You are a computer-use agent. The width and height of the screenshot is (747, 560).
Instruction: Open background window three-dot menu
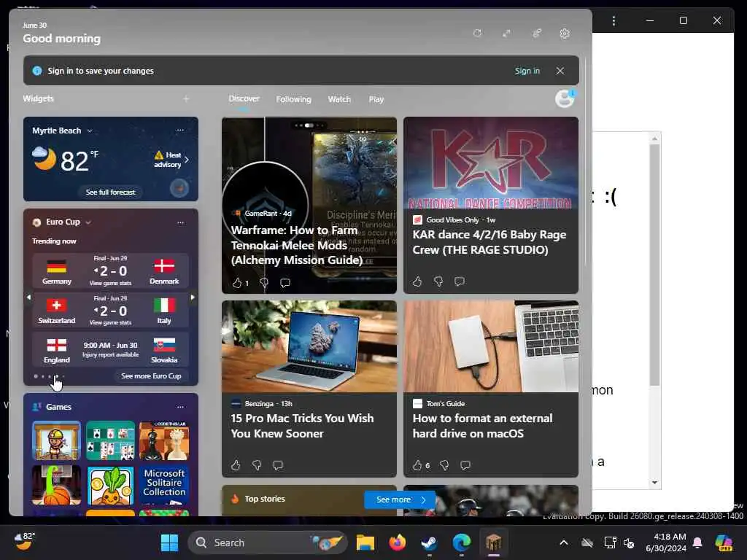coord(614,20)
